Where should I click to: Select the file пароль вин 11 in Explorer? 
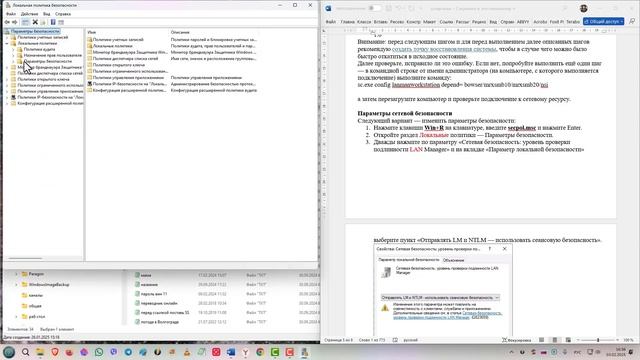coord(154,294)
